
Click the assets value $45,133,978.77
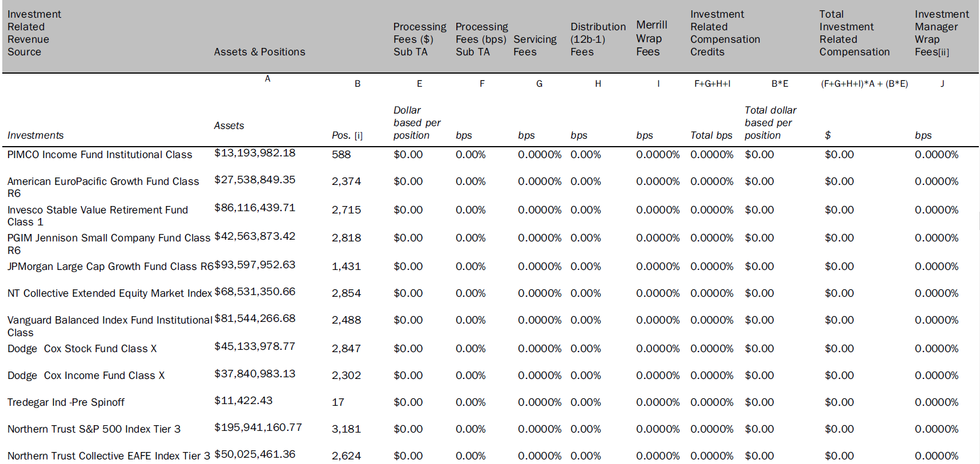click(255, 346)
